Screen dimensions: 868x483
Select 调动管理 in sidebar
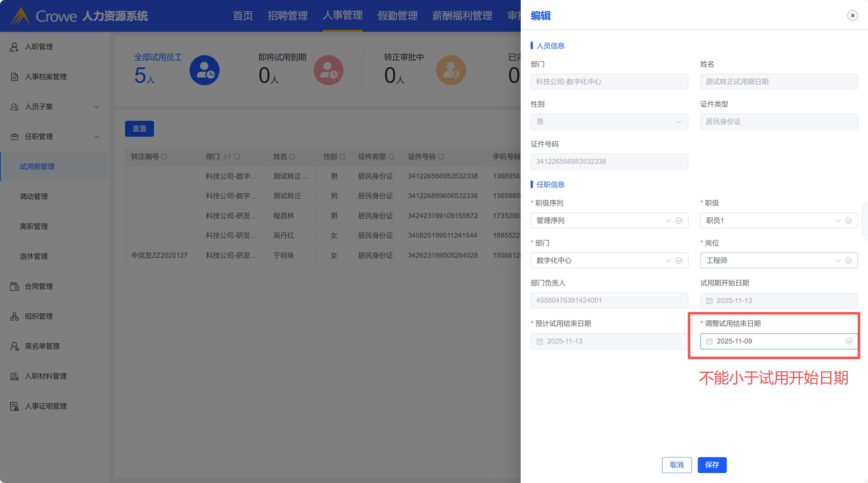pos(34,197)
